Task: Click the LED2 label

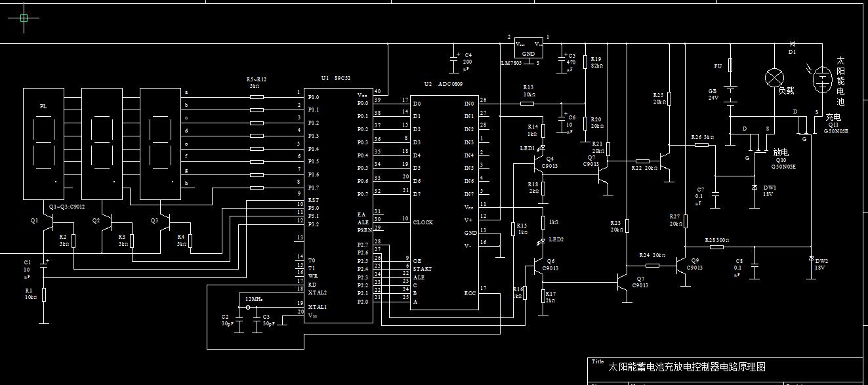Action: 556,240
